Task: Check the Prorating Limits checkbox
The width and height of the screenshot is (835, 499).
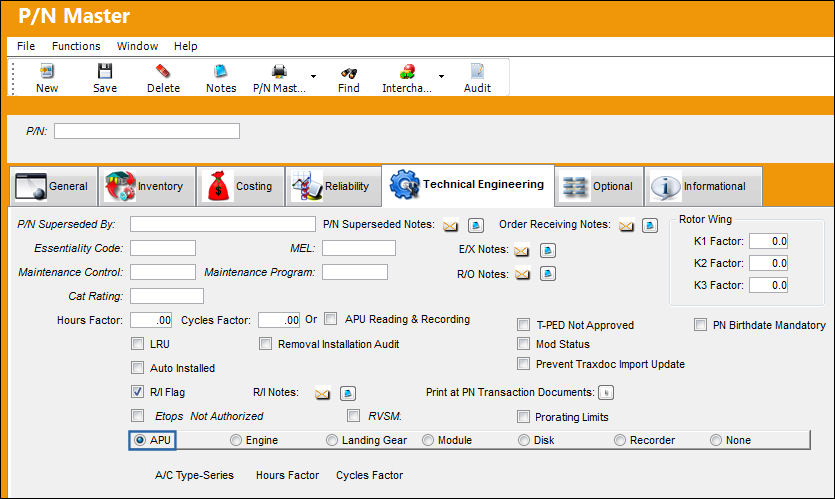Action: click(x=523, y=416)
